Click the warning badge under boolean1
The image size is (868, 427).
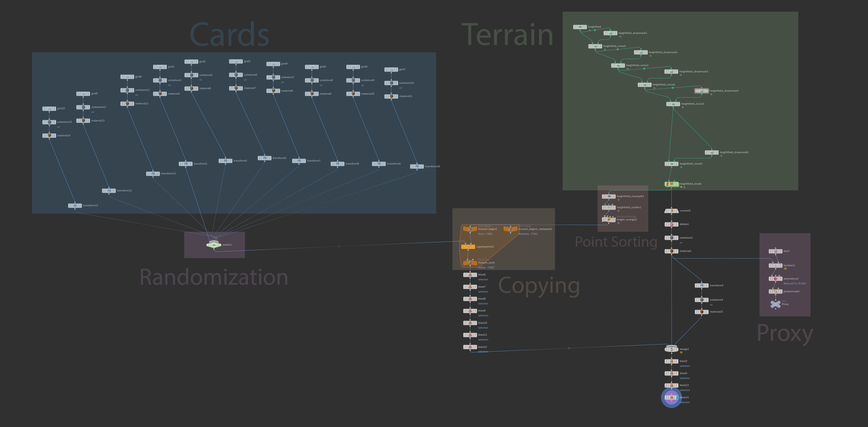pos(785,269)
